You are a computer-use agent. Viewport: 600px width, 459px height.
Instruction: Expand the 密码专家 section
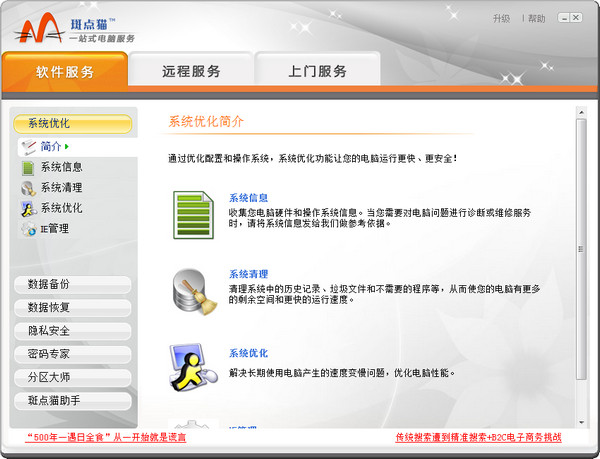[73, 354]
